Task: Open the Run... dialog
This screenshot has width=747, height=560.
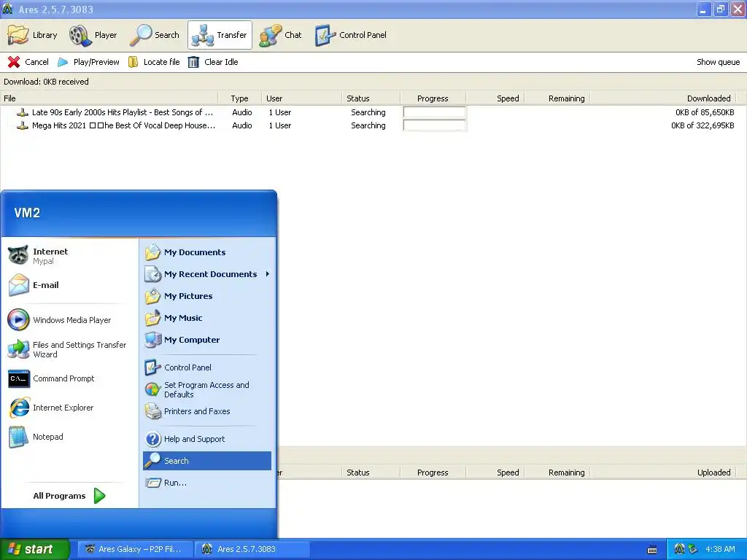Action: click(x=207, y=483)
